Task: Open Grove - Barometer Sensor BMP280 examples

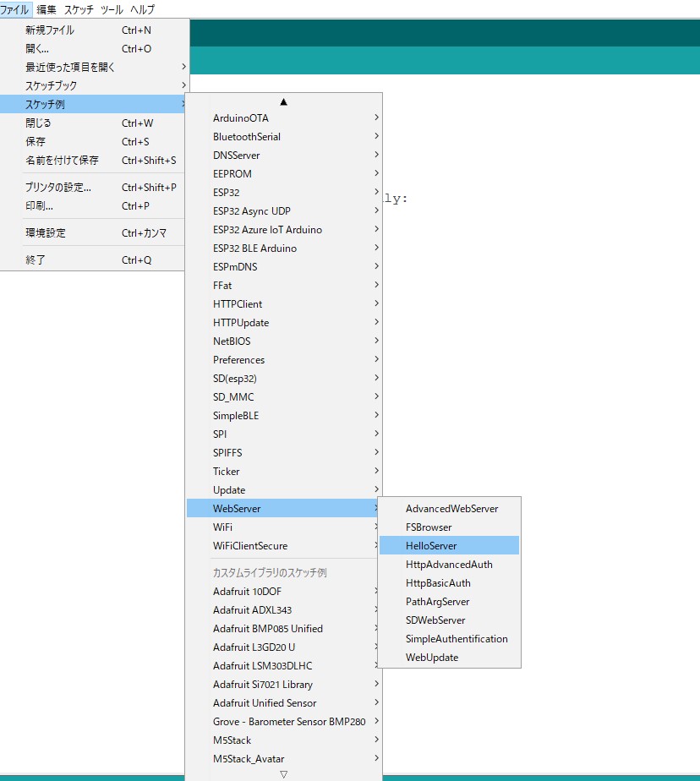Action: (283, 722)
